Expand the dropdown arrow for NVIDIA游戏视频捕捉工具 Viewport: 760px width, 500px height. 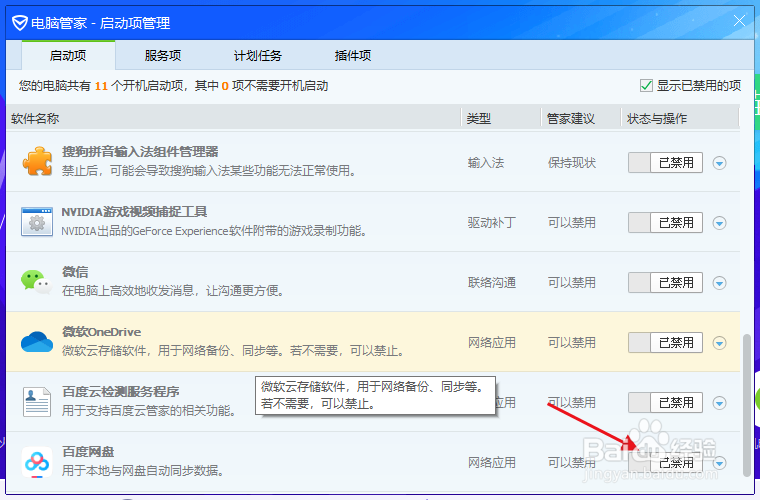tap(719, 223)
